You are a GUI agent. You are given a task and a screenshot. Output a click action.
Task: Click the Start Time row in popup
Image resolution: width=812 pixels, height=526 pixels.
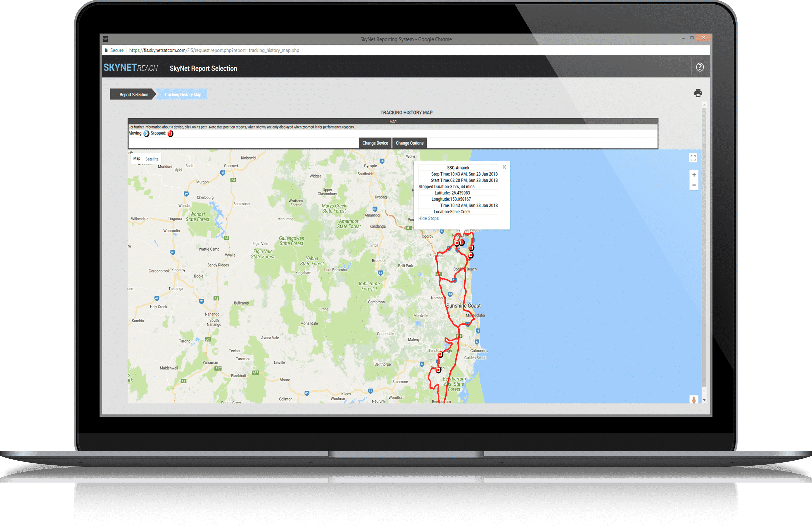pos(458,180)
